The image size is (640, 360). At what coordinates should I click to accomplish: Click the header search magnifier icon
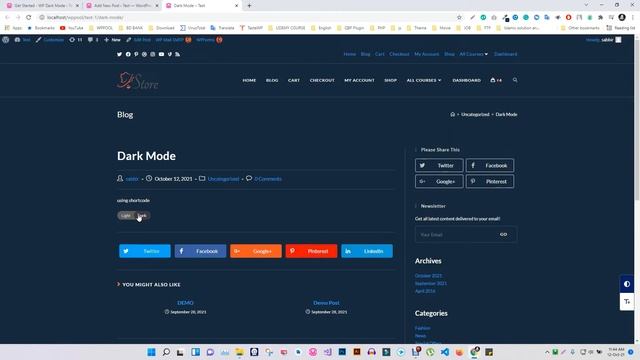[x=515, y=80]
